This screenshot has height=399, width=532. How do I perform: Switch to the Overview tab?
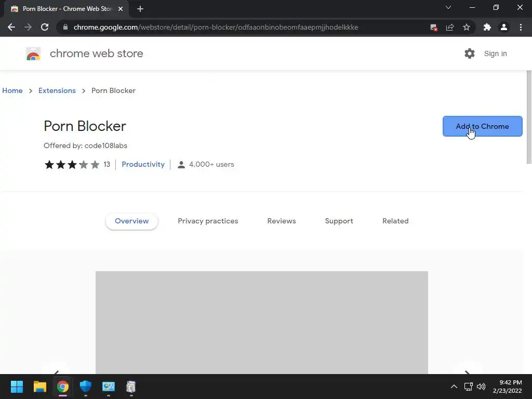click(x=131, y=221)
